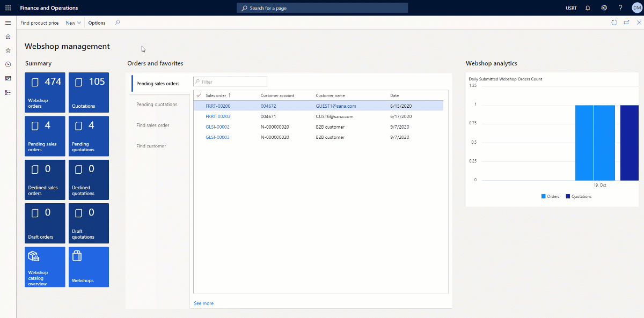The image size is (644, 318).
Task: Open the Draft quotations tile
Action: coord(89,223)
